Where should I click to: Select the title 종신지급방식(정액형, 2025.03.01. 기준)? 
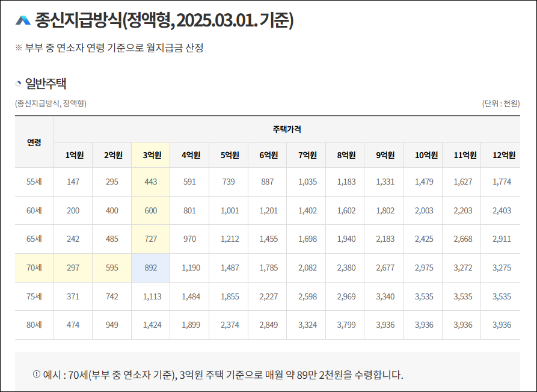click(164, 20)
